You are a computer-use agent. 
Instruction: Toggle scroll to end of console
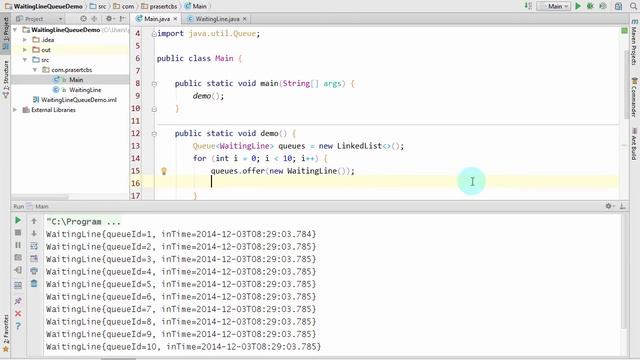point(34,258)
